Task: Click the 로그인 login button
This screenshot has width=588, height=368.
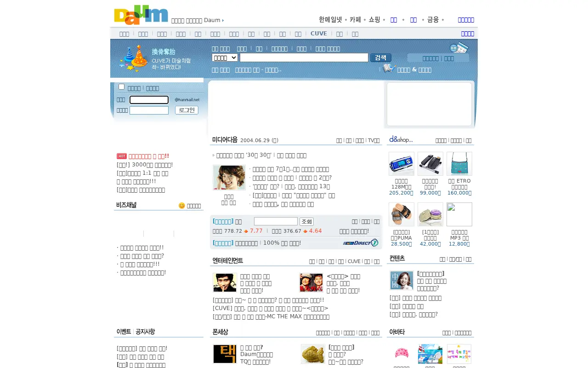Action: (187, 110)
